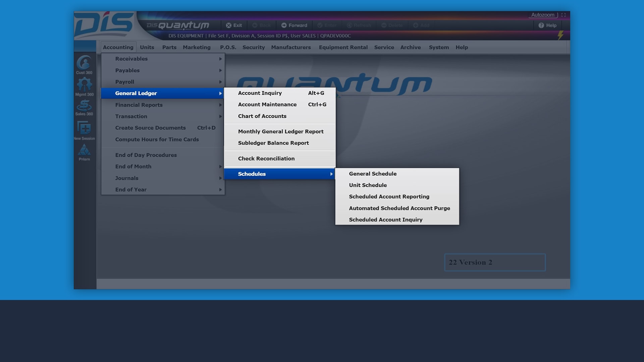Open the Sales 360 sidebar icon
The height and width of the screenshot is (362, 644).
click(x=84, y=108)
